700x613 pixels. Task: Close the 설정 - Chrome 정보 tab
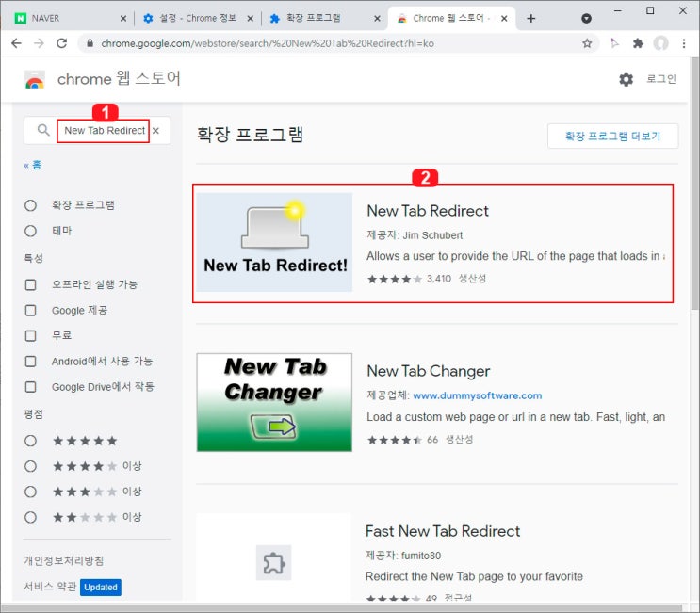(x=251, y=18)
